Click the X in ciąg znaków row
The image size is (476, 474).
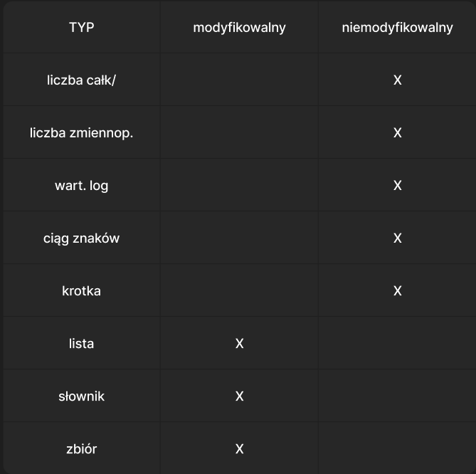click(397, 238)
